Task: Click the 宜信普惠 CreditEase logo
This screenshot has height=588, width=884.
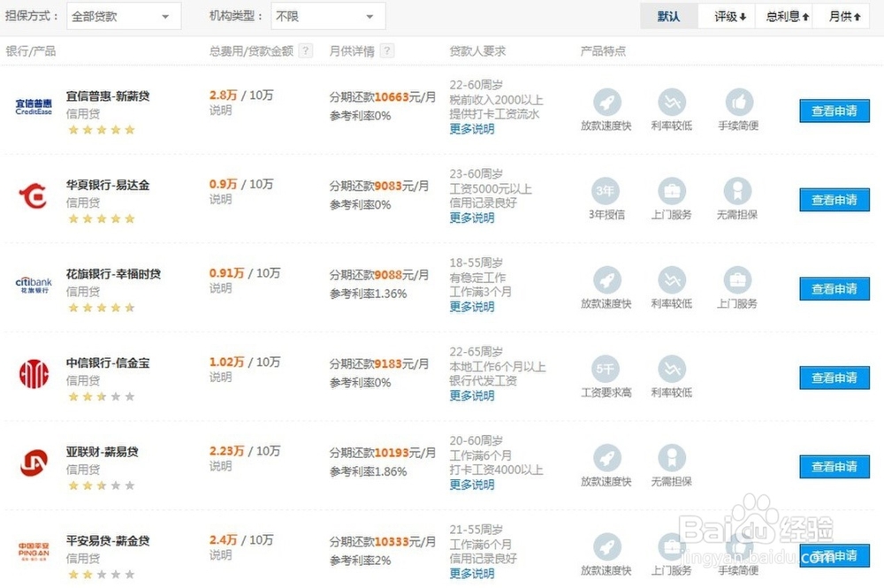Action: point(34,107)
